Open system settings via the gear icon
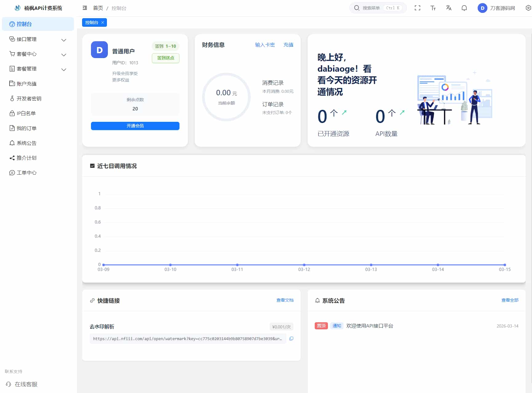Screen dimensions: 532x393 pyautogui.click(x=527, y=8)
